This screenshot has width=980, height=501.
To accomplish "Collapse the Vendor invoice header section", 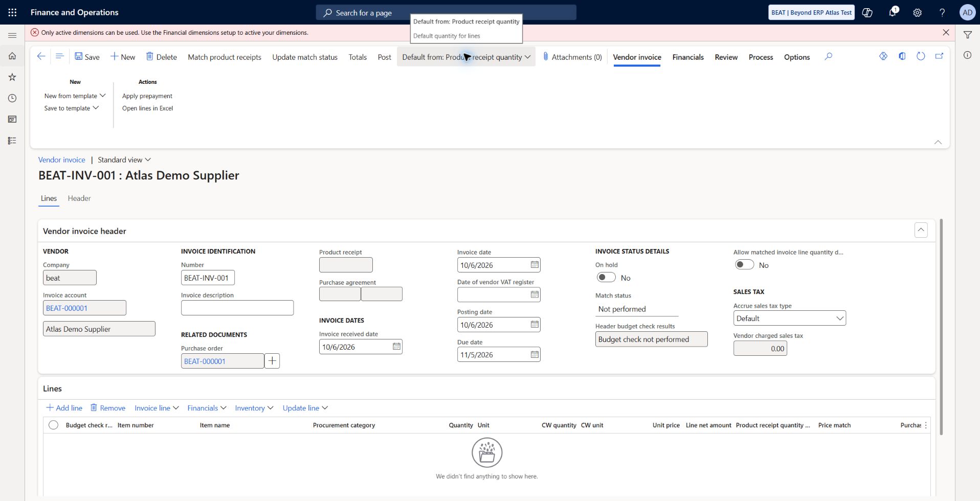I will click(x=921, y=230).
